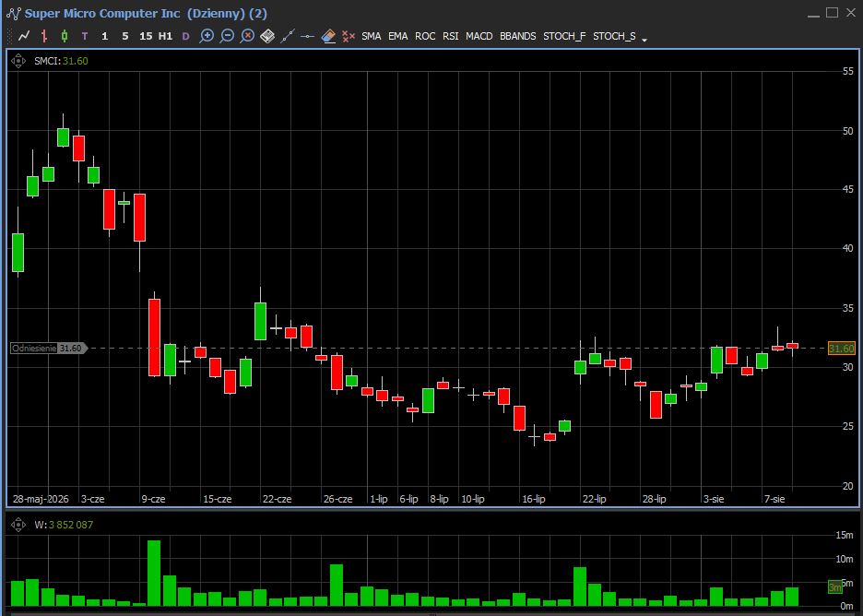
Task: Choose the eraser tool
Action: [x=328, y=36]
